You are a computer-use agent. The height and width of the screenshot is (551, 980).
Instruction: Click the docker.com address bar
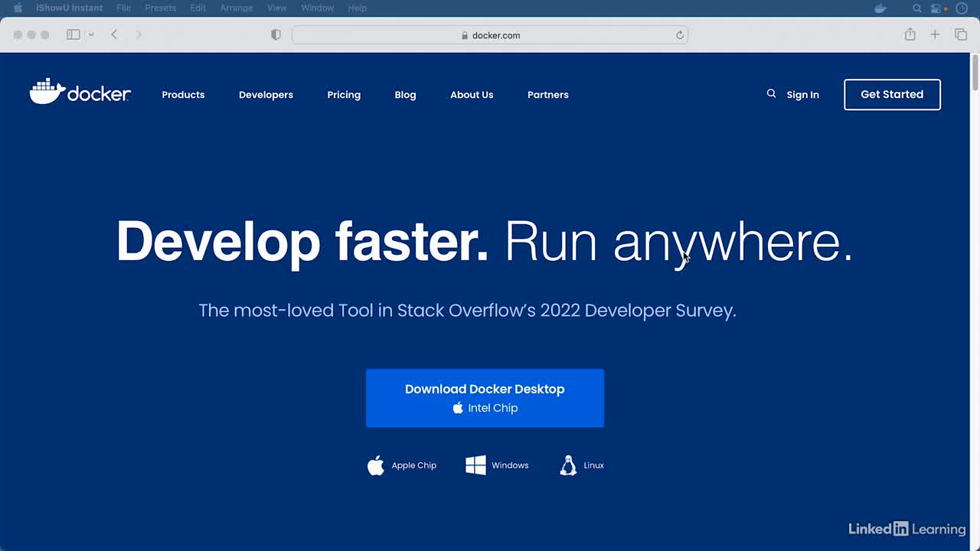(490, 35)
